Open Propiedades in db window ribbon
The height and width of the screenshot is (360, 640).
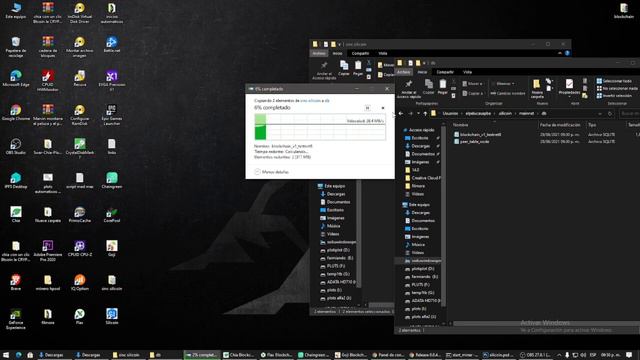(569, 87)
